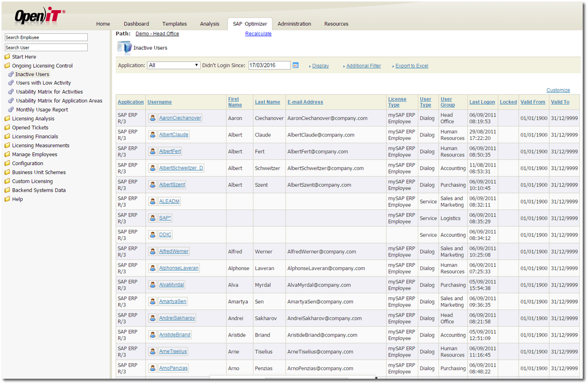Image resolution: width=588 pixels, height=384 pixels.
Task: Sort by the Last Logon column header
Action: (x=482, y=102)
